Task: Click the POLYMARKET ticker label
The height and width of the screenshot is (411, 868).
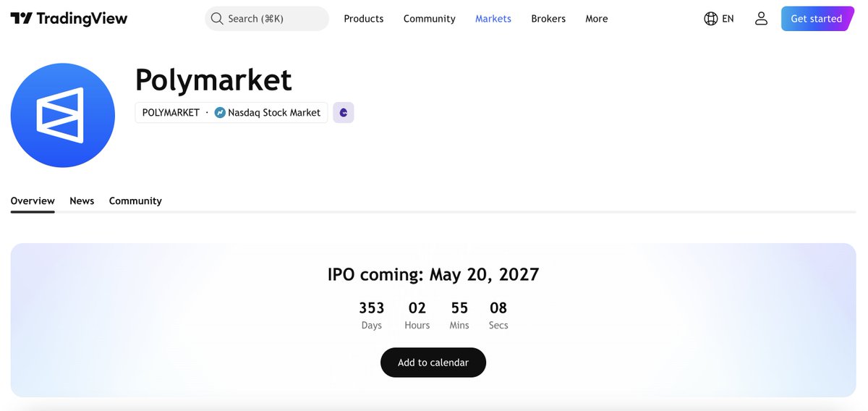Action: point(171,113)
